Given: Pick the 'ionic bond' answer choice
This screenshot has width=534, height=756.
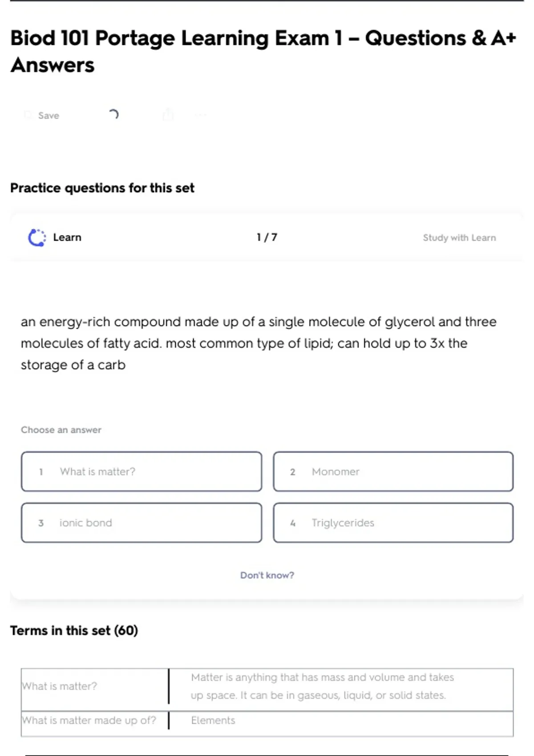Looking at the screenshot, I should point(142,523).
